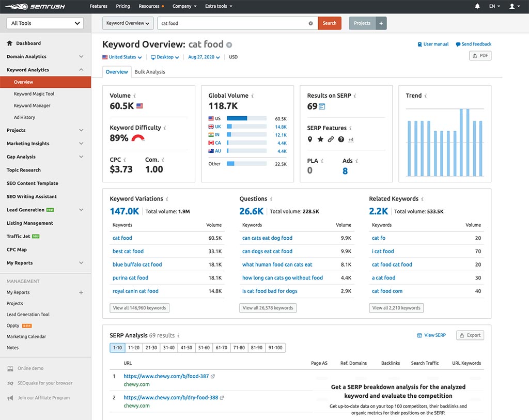Screen dimensions: 529x420
Task: Click the Keyword Variations info icon
Action: 167,199
